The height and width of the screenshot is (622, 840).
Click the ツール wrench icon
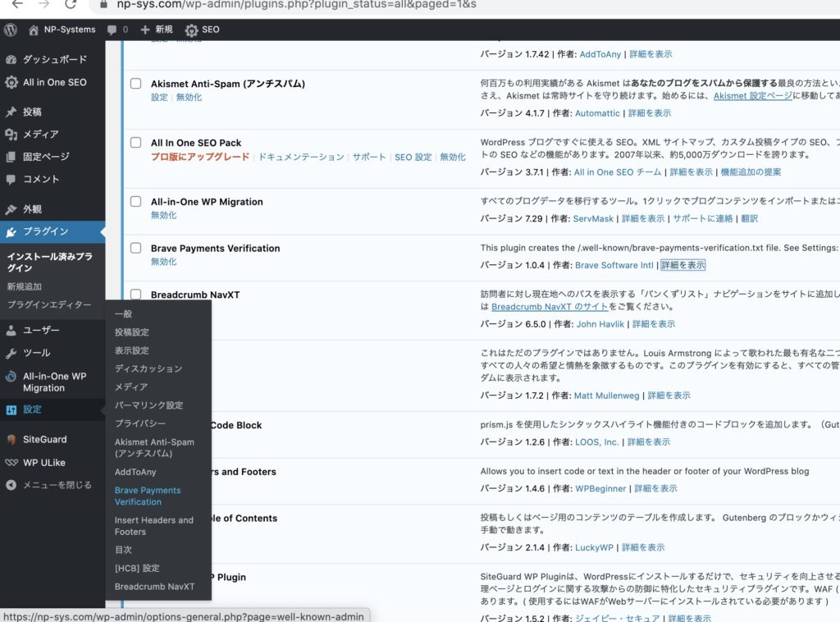[11, 353]
